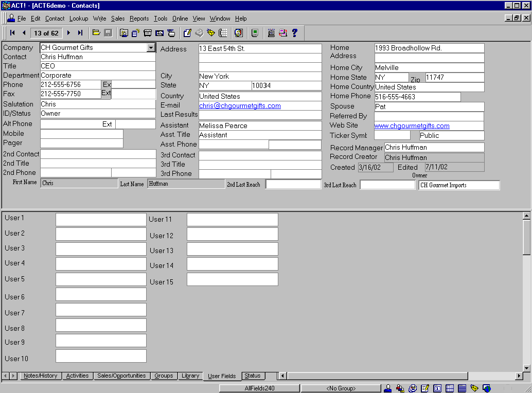Click the notepad-with-pencil status bar icon
This screenshot has height=393, width=532.
pyautogui.click(x=425, y=388)
